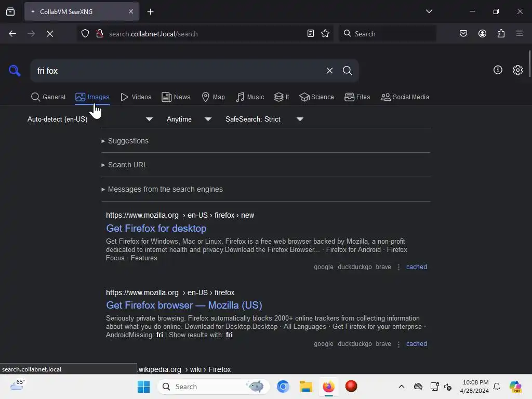The width and height of the screenshot is (532, 399).
Task: Open the SearXNG about info icon
Action: [498, 70]
